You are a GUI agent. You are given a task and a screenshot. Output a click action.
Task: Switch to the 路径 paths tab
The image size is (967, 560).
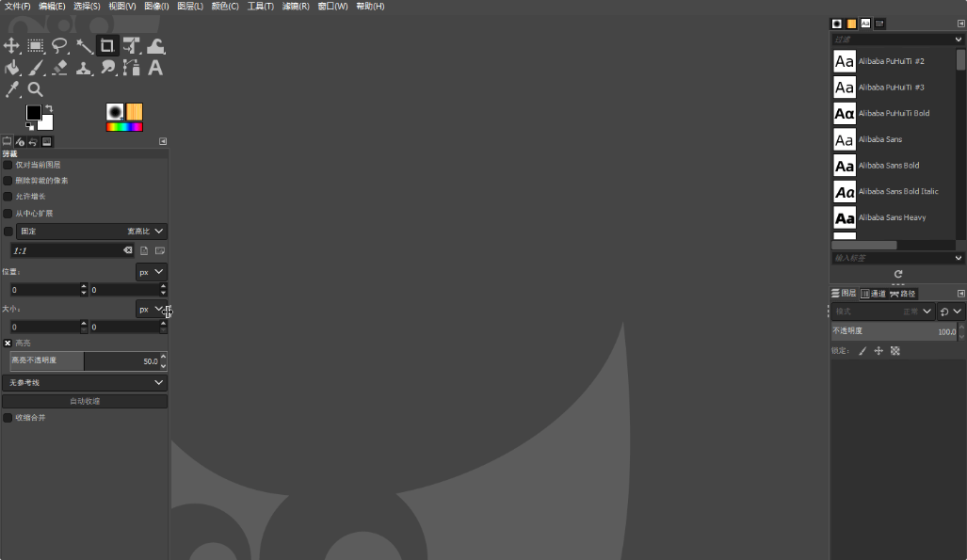pyautogui.click(x=903, y=294)
